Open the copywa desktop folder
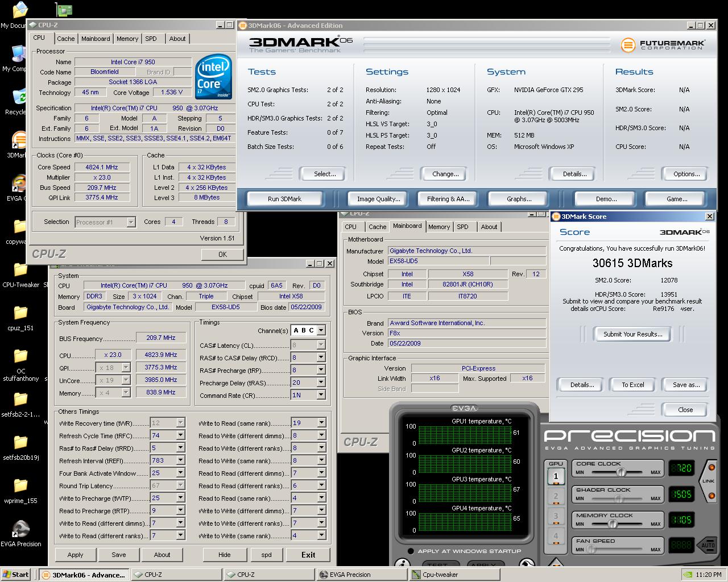This screenshot has width=728, height=582. click(x=20, y=226)
